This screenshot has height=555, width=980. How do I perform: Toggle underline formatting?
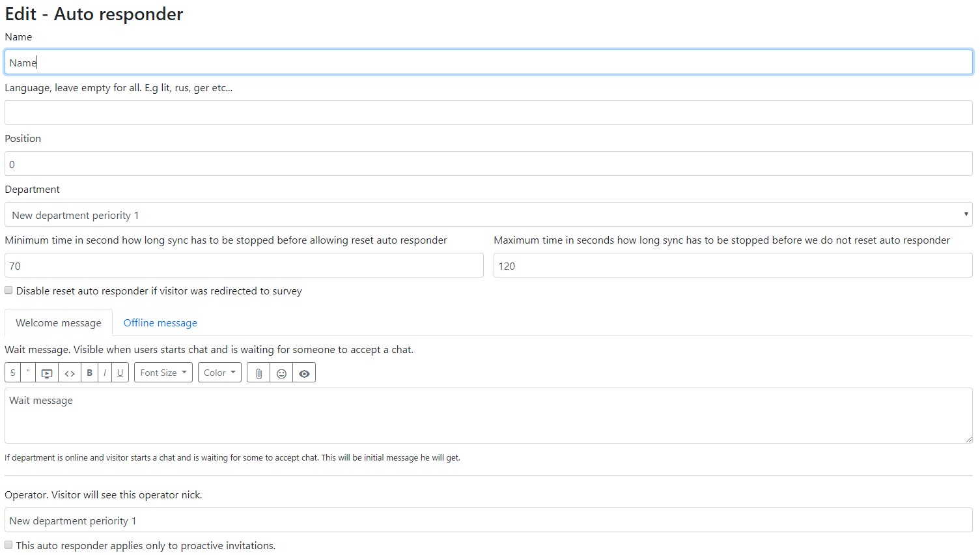click(120, 373)
